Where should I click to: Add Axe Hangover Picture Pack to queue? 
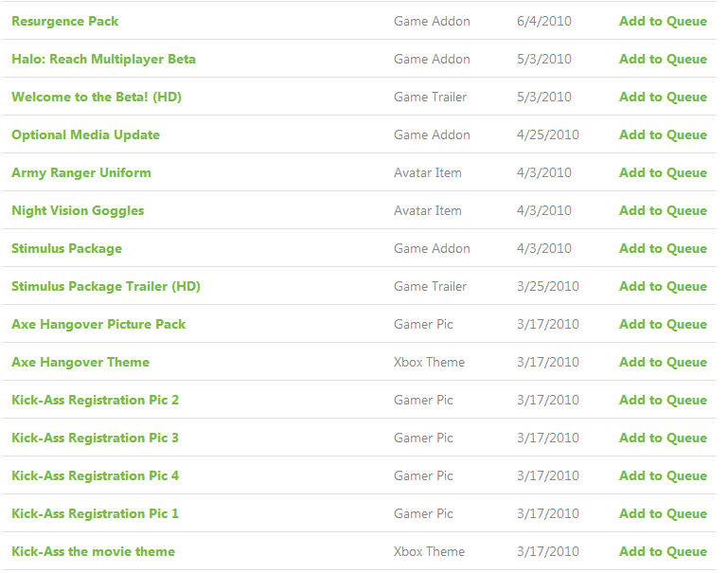tap(663, 324)
